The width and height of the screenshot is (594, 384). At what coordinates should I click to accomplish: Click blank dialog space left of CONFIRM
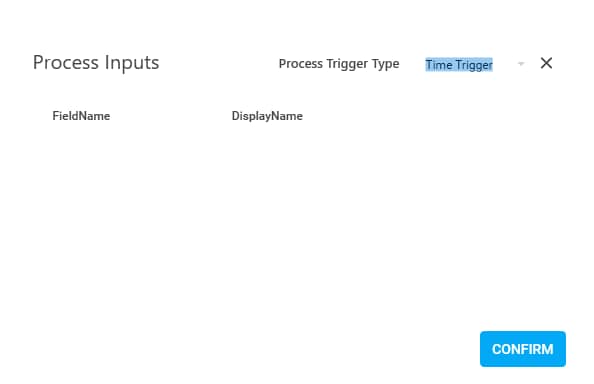[x=265, y=349]
